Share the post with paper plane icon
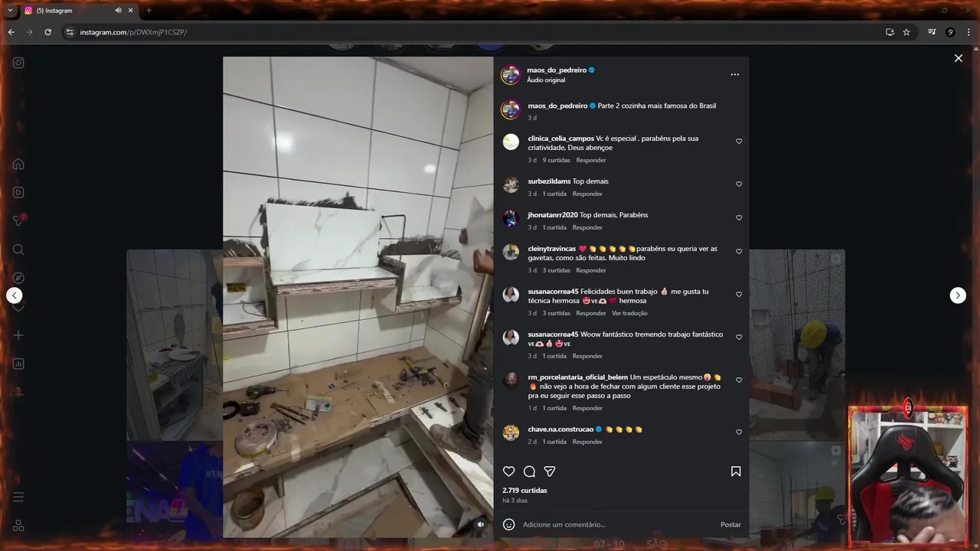Viewport: 980px width, 551px height. tap(549, 471)
